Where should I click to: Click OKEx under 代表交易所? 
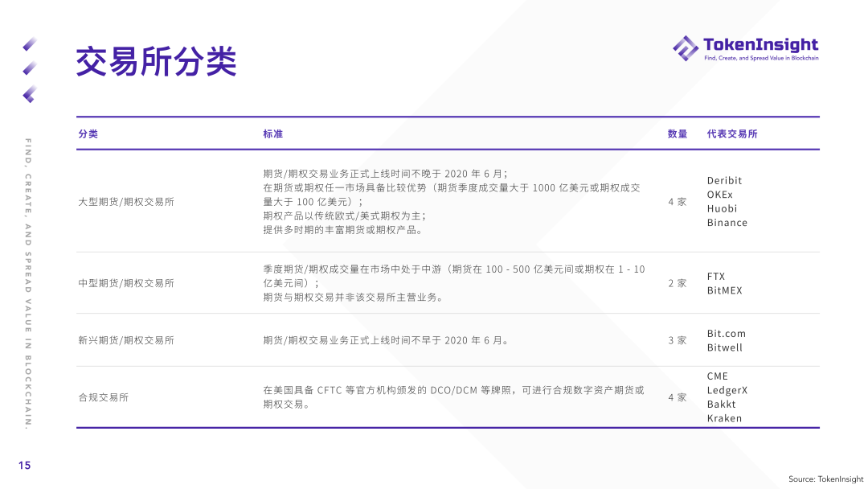(x=719, y=195)
